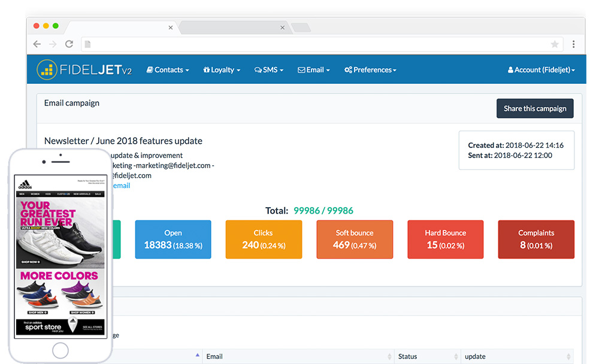Sort the table by Email column
Screen dimensions: 599x364
pos(299,356)
